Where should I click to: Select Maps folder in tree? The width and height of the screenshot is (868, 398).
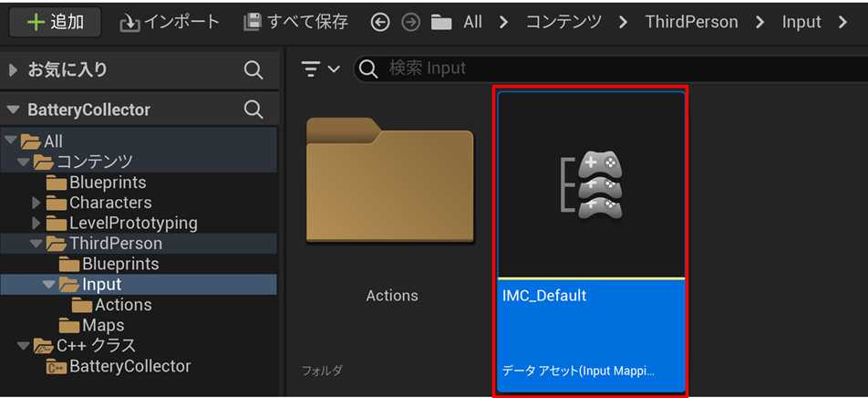pyautogui.click(x=102, y=325)
